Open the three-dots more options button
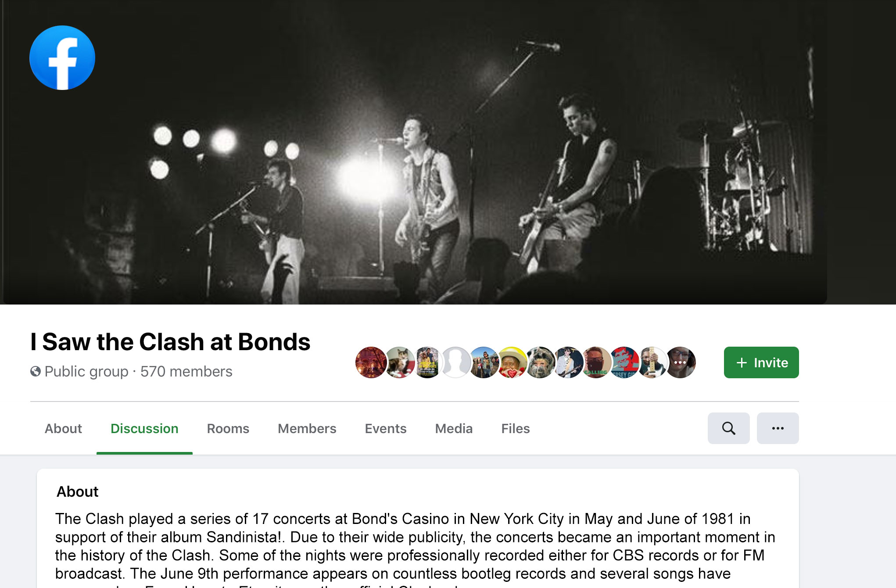 coord(778,428)
